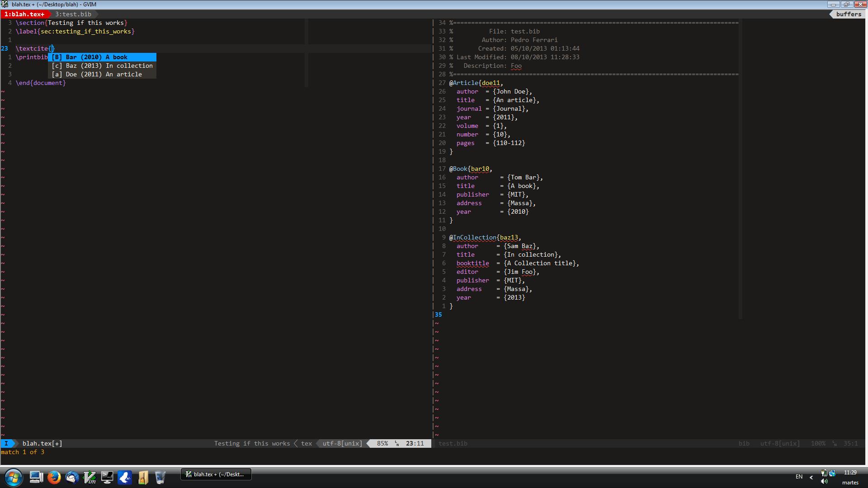The width and height of the screenshot is (868, 488).
Task: Click the @Article{doe11, entry line
Action: (x=476, y=83)
